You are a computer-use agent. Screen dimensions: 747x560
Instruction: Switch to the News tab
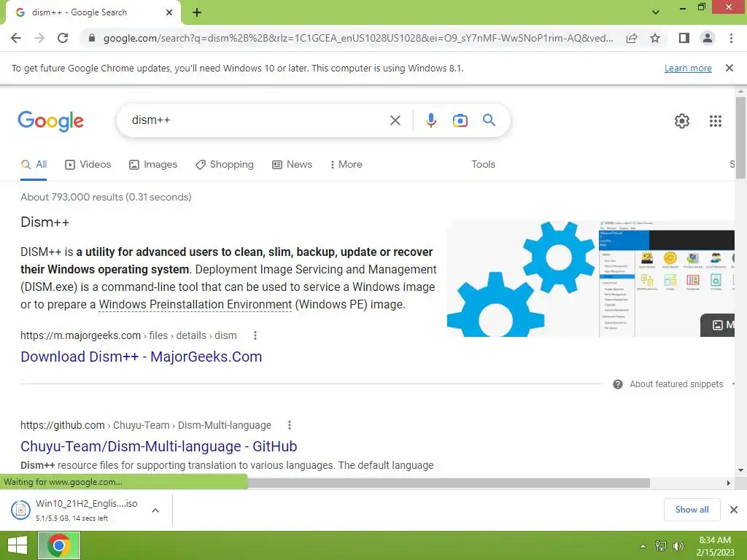pyautogui.click(x=292, y=165)
